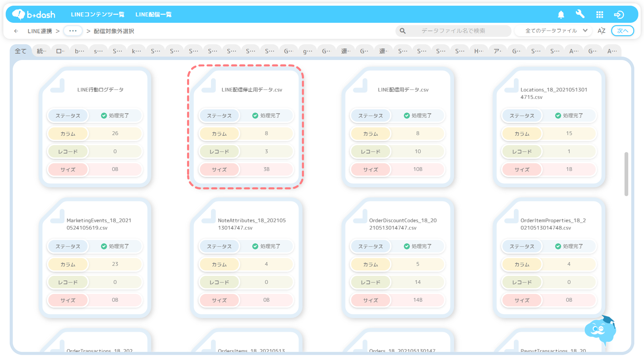Viewport: 644px width, 362px height.
Task: Click file icon of LINE行動ログデータ card
Action: tap(58, 85)
